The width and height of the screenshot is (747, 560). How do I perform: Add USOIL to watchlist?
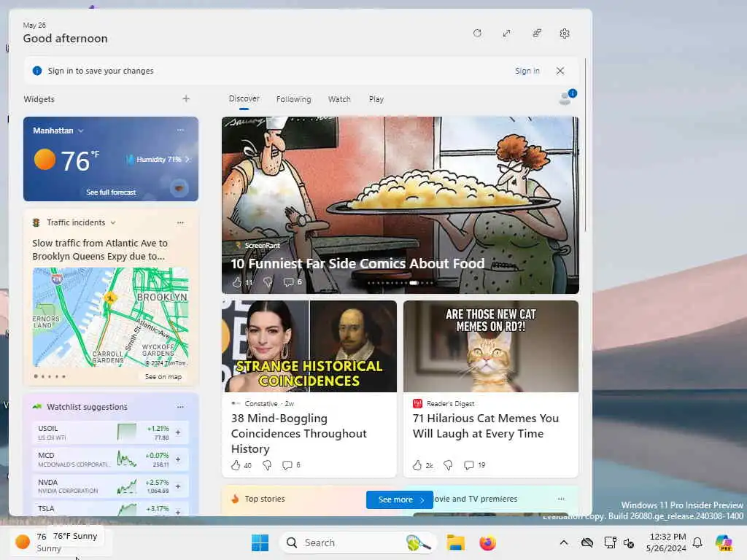pos(178,432)
